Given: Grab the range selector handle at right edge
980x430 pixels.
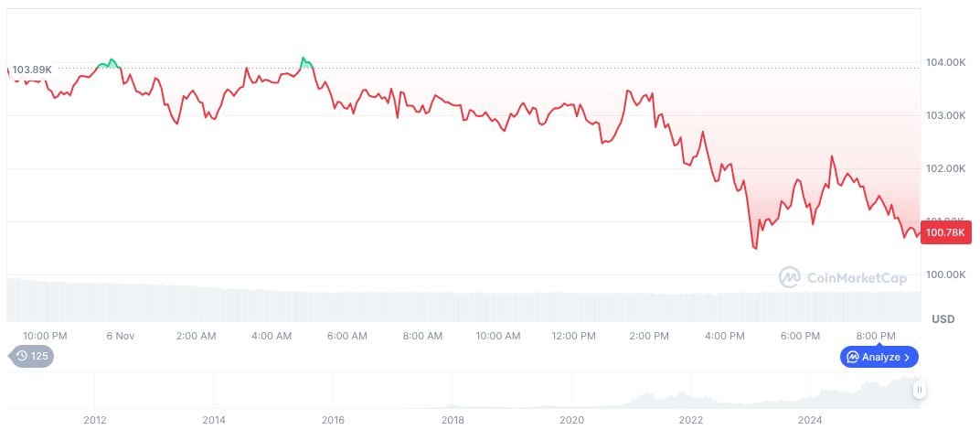Looking at the screenshot, I should click(920, 390).
